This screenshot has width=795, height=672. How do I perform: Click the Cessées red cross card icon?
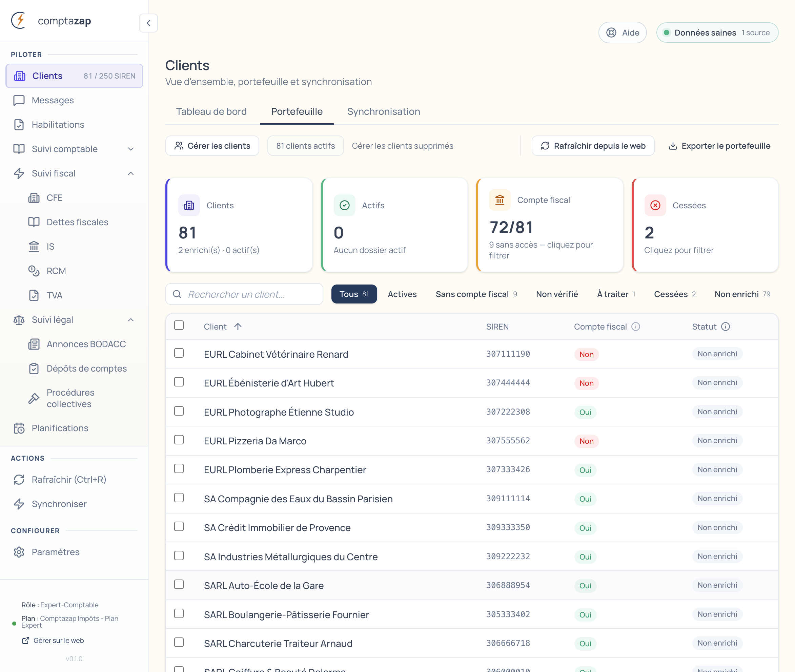[x=655, y=205]
